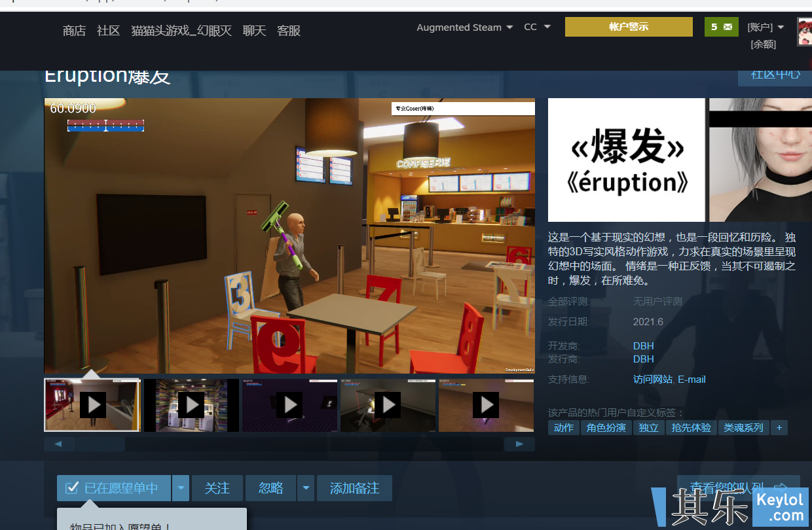Viewport: 812px width, 530px height.
Task: Toggle 关注 to follow the game
Action: coord(217,487)
